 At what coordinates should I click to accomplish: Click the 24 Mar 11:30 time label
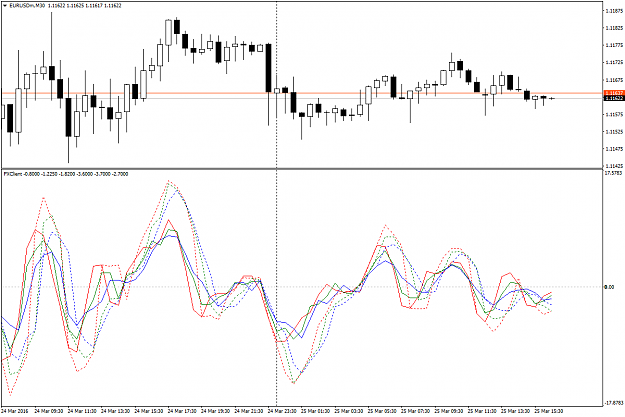coord(82,411)
